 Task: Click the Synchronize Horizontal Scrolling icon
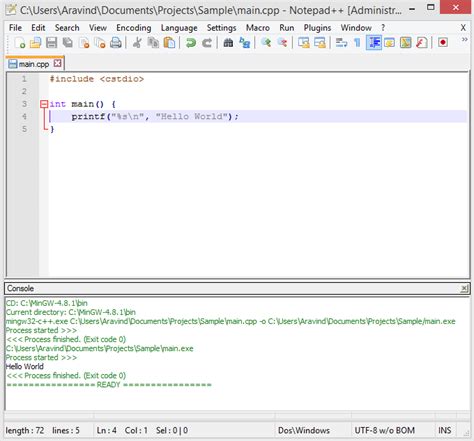coord(320,43)
